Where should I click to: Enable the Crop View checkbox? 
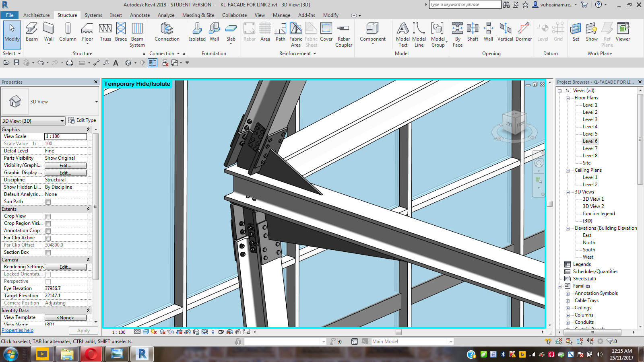click(x=48, y=216)
